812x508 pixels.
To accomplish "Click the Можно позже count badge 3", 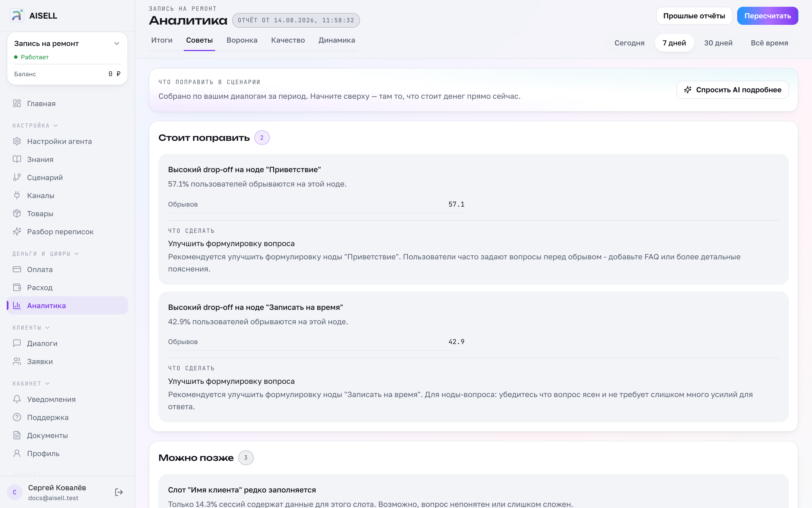I will tap(246, 457).
